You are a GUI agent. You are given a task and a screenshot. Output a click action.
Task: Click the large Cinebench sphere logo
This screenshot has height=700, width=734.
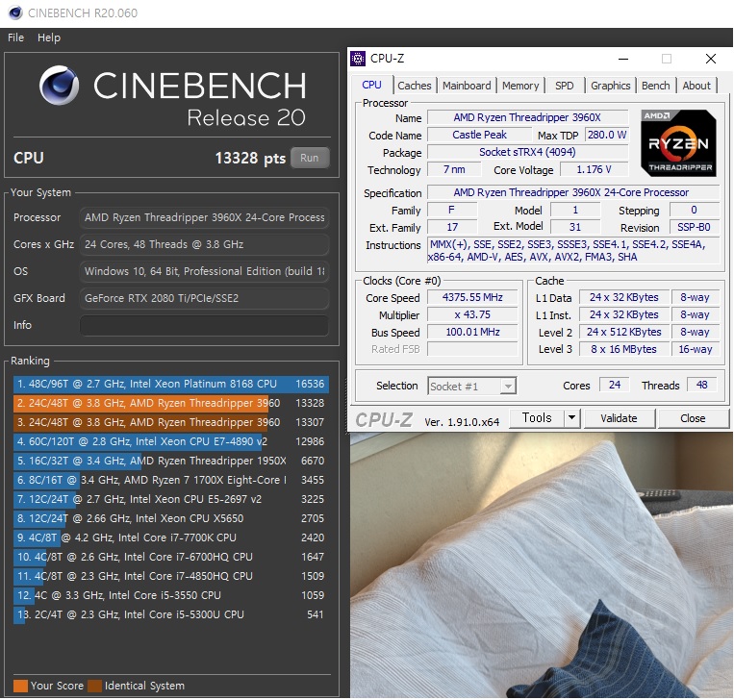point(59,86)
